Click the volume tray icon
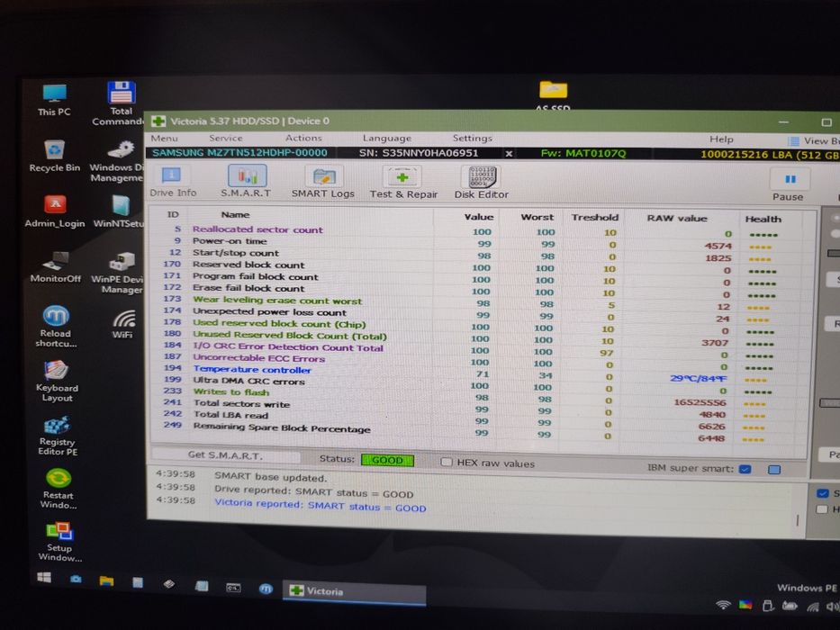The height and width of the screenshot is (630, 840). click(833, 607)
